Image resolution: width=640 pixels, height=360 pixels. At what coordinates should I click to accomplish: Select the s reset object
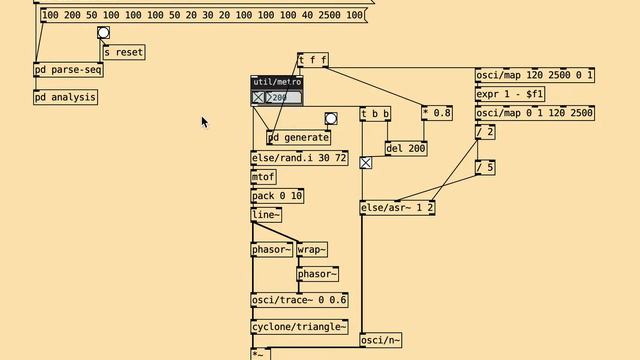tap(124, 52)
